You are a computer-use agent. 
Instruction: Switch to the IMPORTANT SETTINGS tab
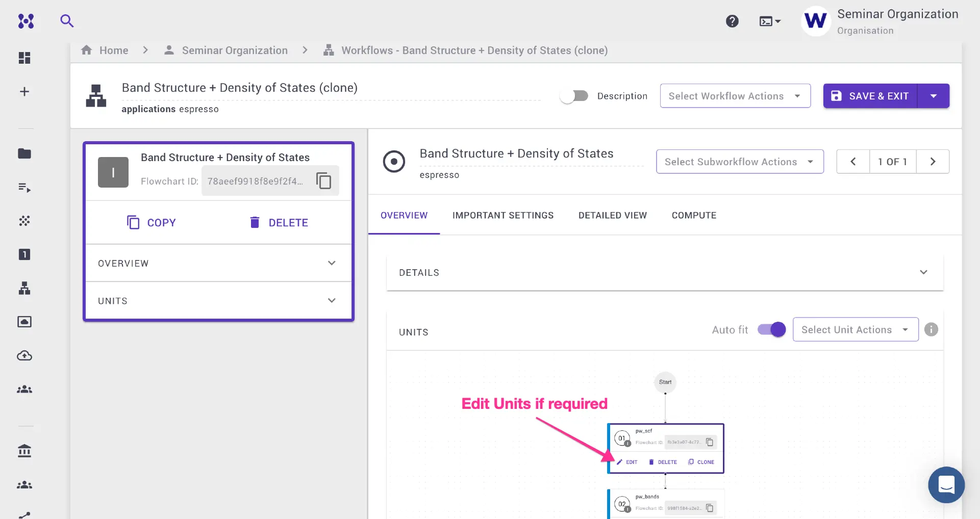tap(503, 215)
